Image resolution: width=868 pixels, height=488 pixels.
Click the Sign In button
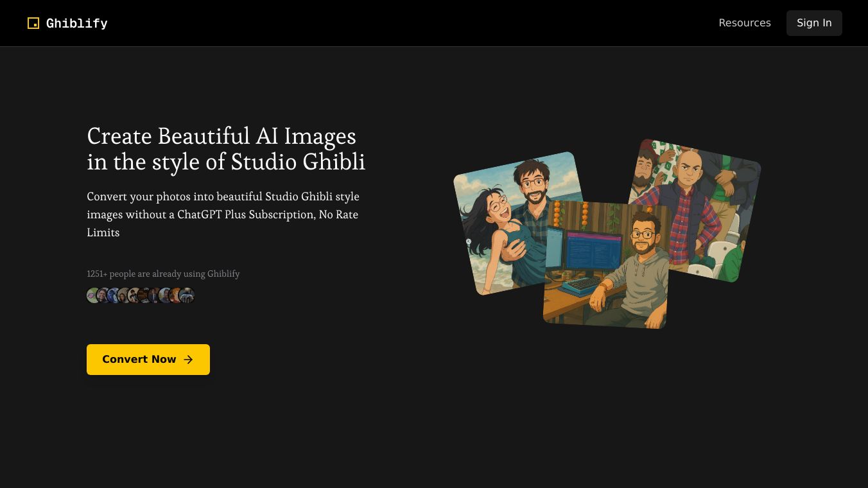pos(814,23)
